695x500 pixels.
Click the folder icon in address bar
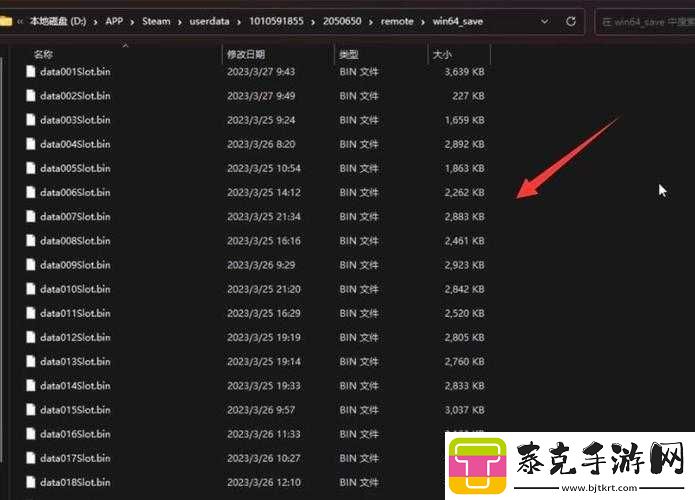click(x=5, y=21)
